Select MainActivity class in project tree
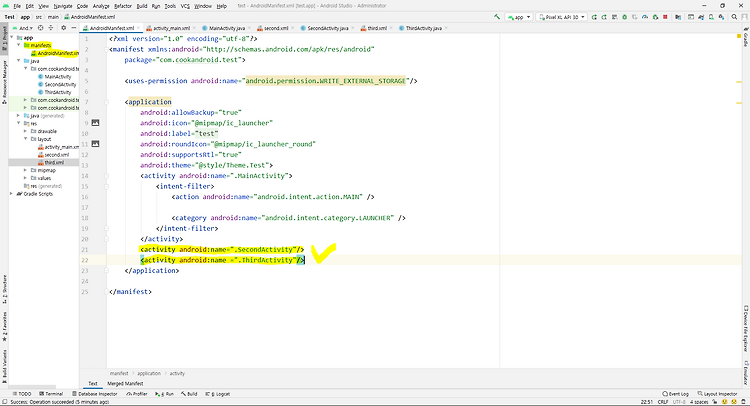The image size is (750, 406). click(55, 77)
